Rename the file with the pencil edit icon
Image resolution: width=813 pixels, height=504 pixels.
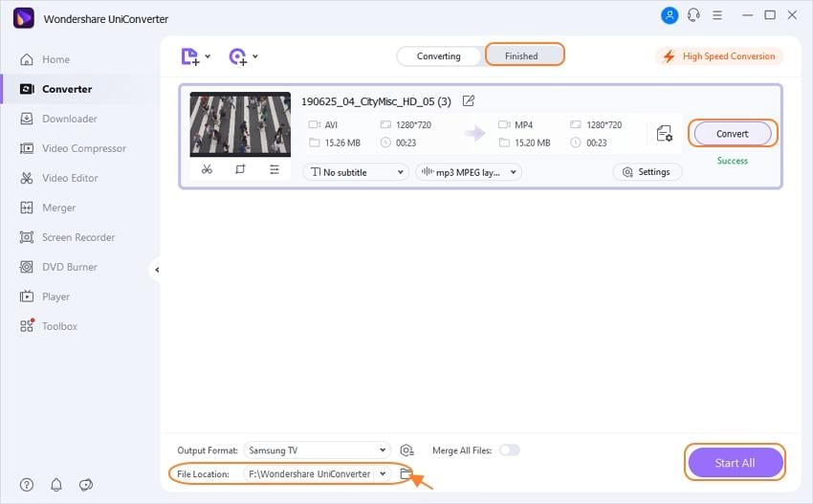[x=469, y=100]
